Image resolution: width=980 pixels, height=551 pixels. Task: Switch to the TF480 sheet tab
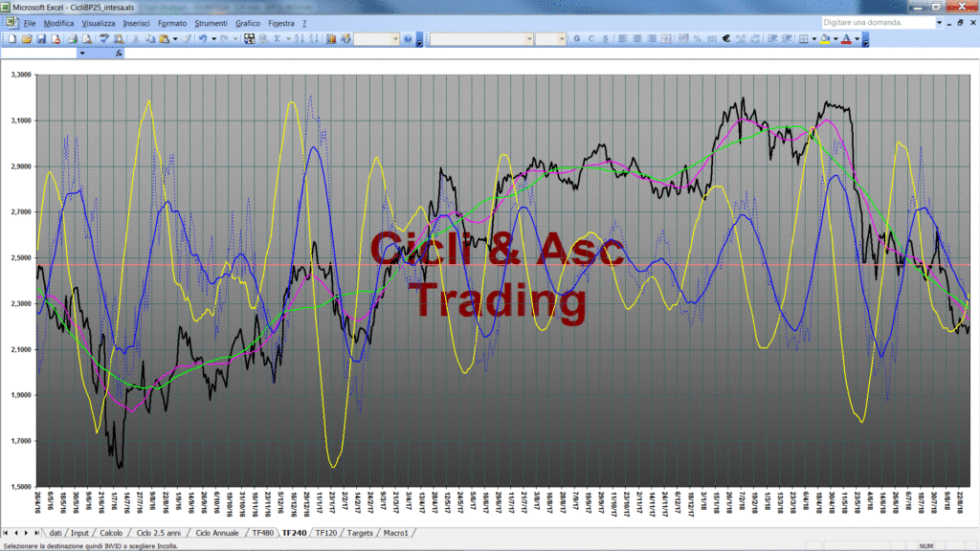262,533
